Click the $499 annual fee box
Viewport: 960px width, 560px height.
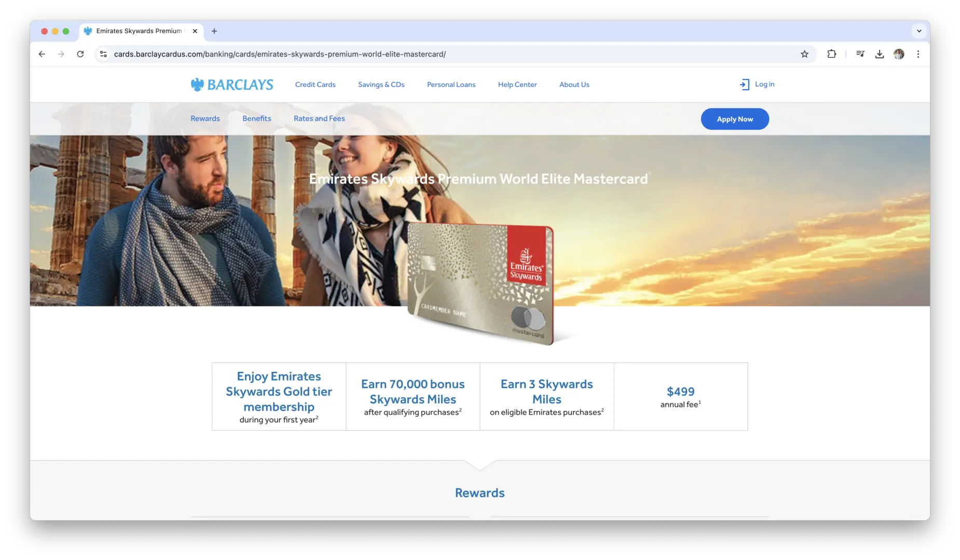pyautogui.click(x=680, y=397)
